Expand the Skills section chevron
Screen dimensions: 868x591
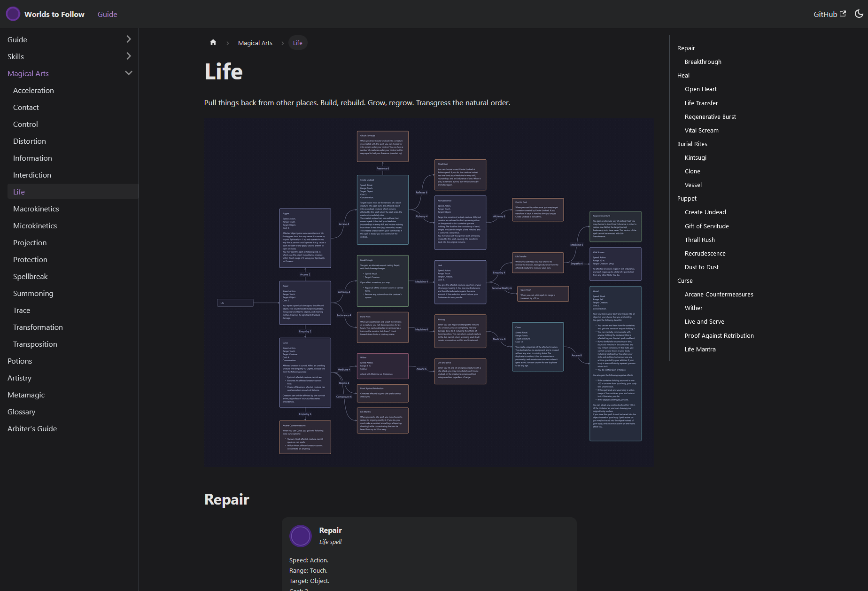click(x=129, y=56)
